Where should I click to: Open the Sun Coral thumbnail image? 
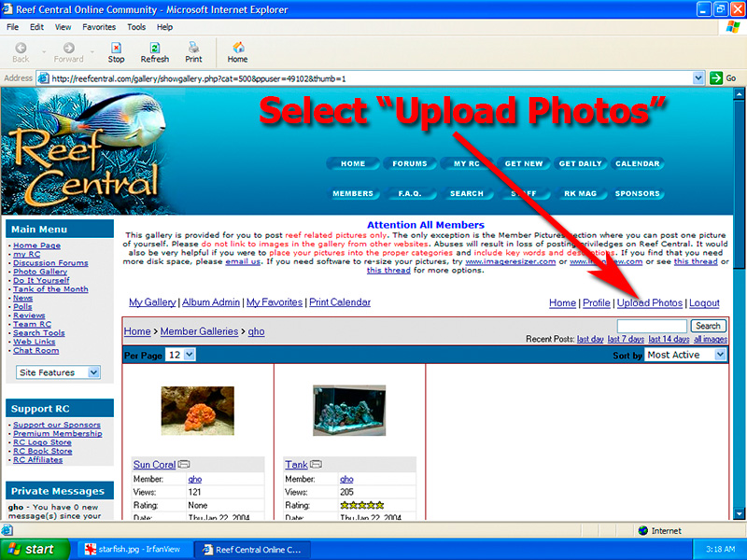[x=198, y=411]
